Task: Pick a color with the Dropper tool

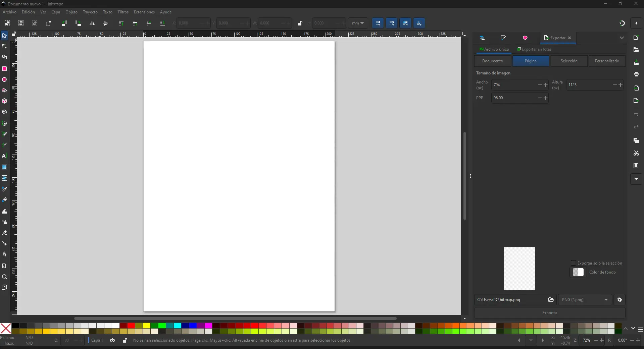Action: click(4, 189)
